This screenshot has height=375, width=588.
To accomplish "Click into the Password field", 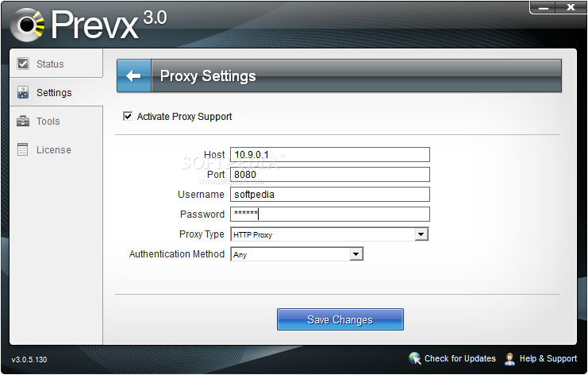I will [x=330, y=214].
